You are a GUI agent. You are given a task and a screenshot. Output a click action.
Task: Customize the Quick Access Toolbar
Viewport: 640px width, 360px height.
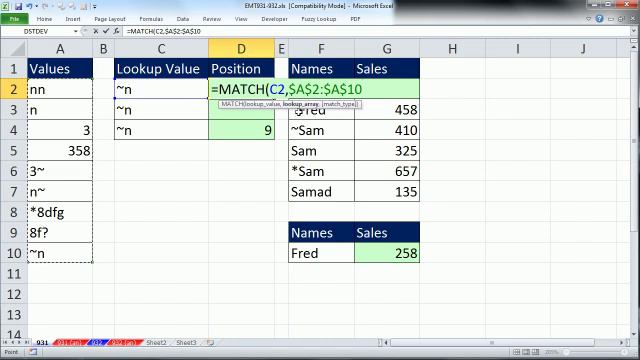tap(94, 7)
